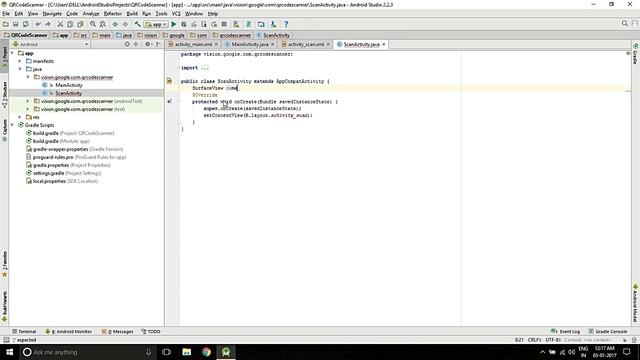Click the project panel settings gear icon

(148, 44)
